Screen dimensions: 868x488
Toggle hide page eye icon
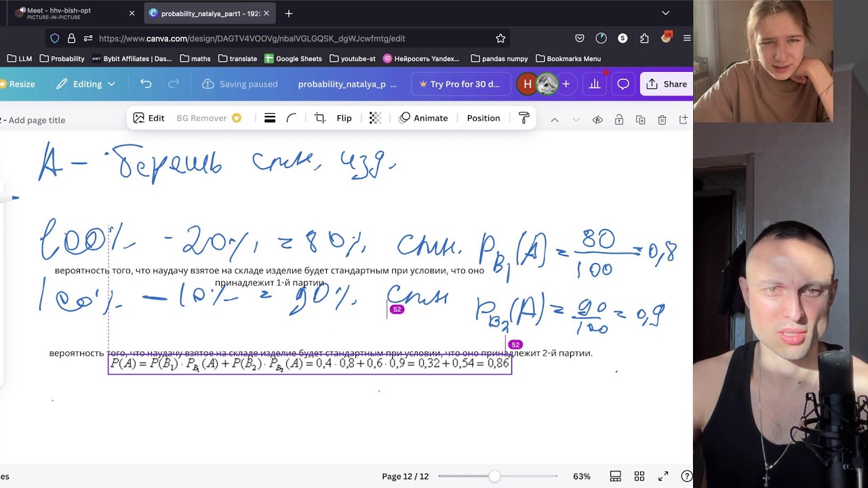click(597, 120)
